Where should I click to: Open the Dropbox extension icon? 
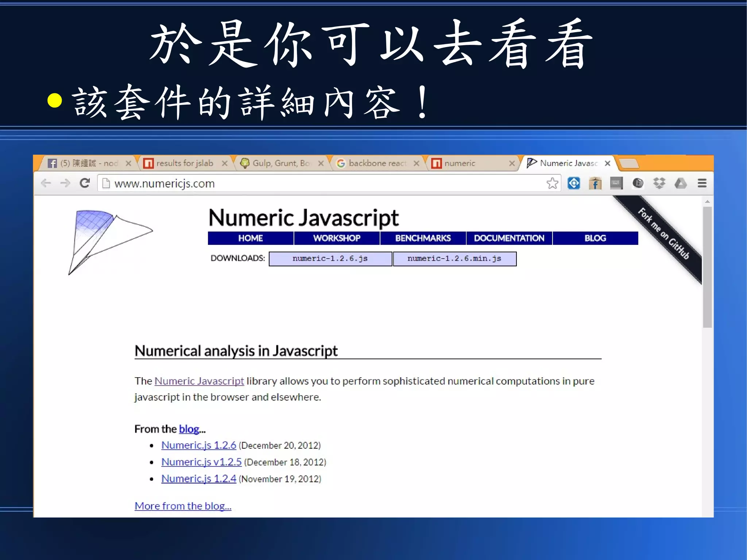click(x=659, y=183)
